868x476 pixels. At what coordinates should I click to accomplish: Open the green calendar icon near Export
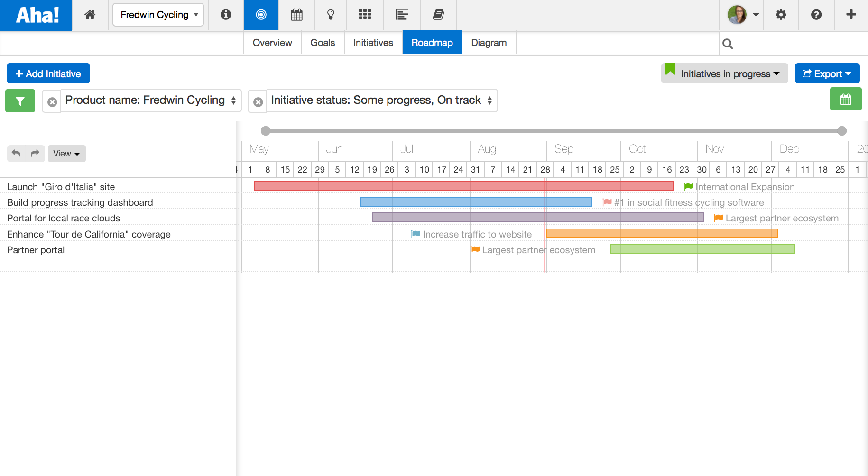(846, 99)
